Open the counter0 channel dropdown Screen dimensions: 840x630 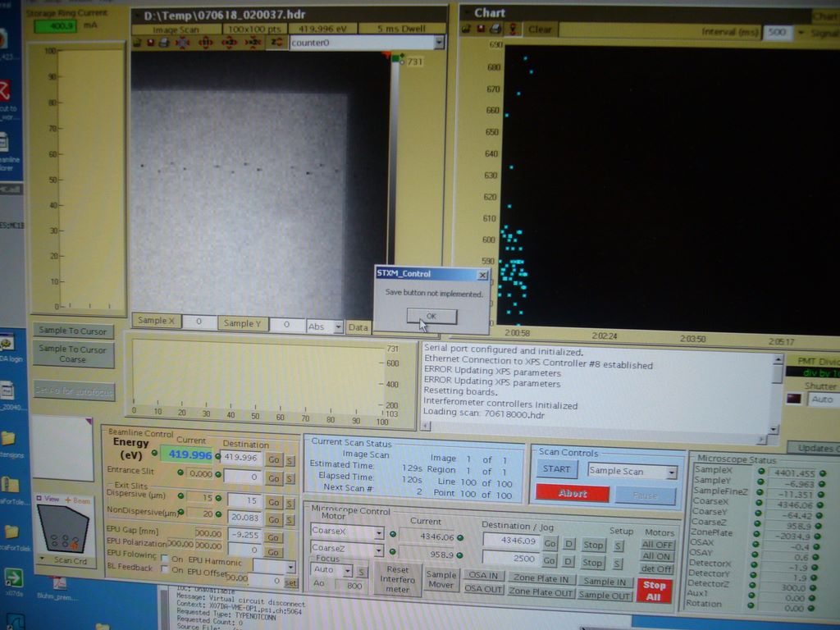438,43
